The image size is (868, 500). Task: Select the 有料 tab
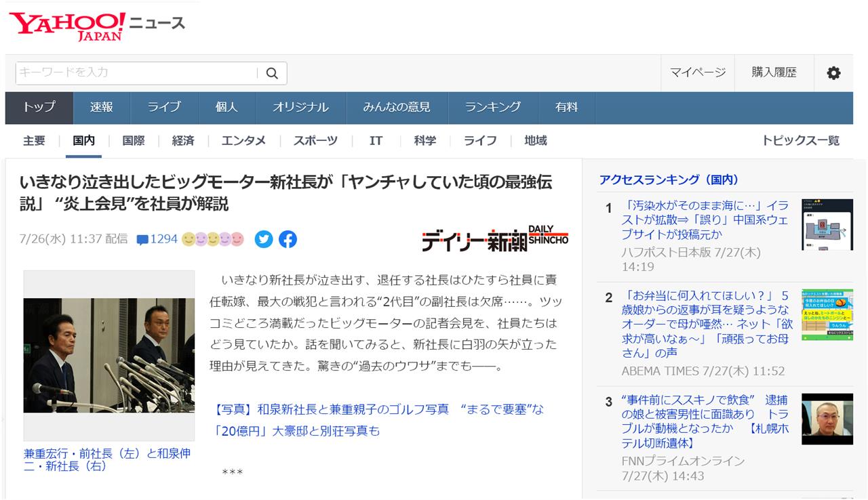coord(566,108)
